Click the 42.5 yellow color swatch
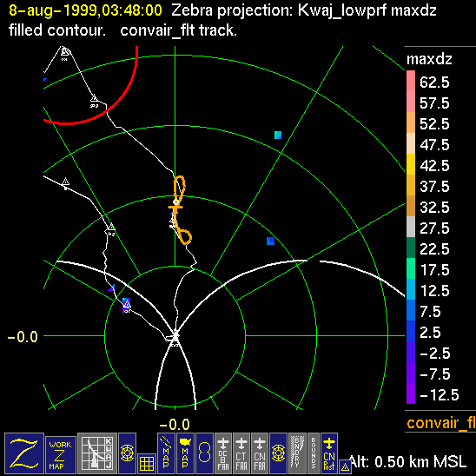Screen dimensions: 476x476 tap(411, 164)
